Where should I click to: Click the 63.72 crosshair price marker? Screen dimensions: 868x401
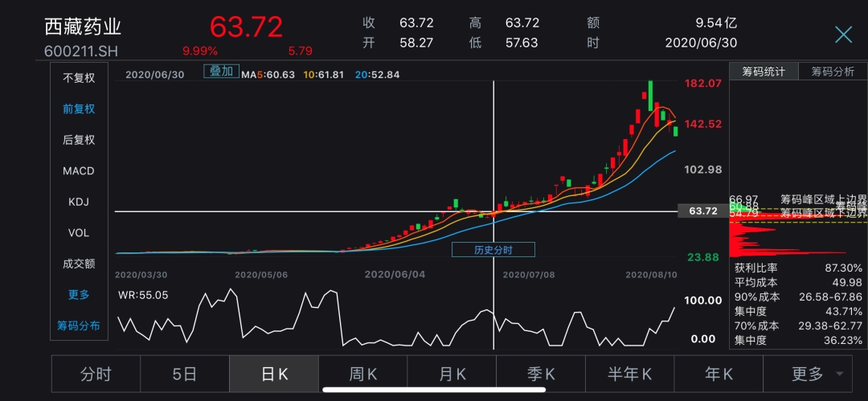pos(703,211)
